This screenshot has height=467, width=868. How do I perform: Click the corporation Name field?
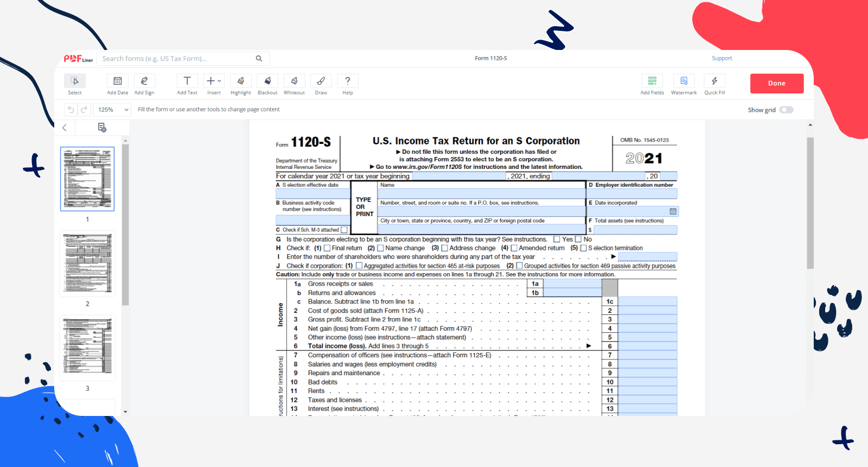[x=482, y=193]
